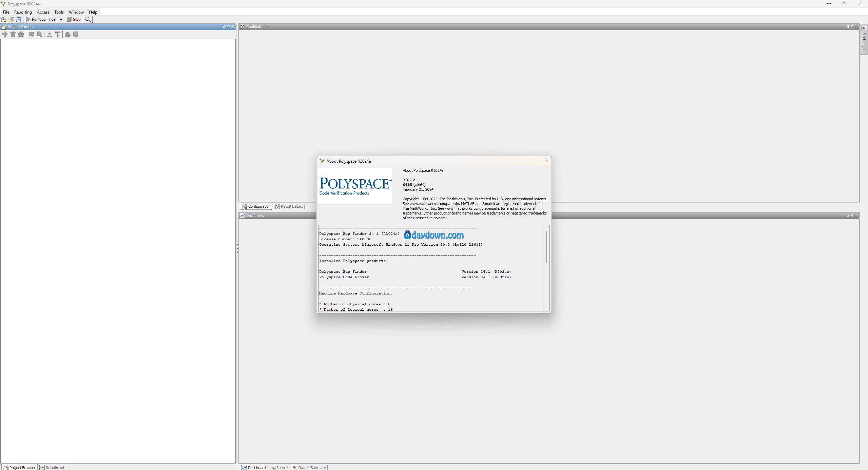Open the Run Bug Finder dropdown arrow

coord(61,19)
